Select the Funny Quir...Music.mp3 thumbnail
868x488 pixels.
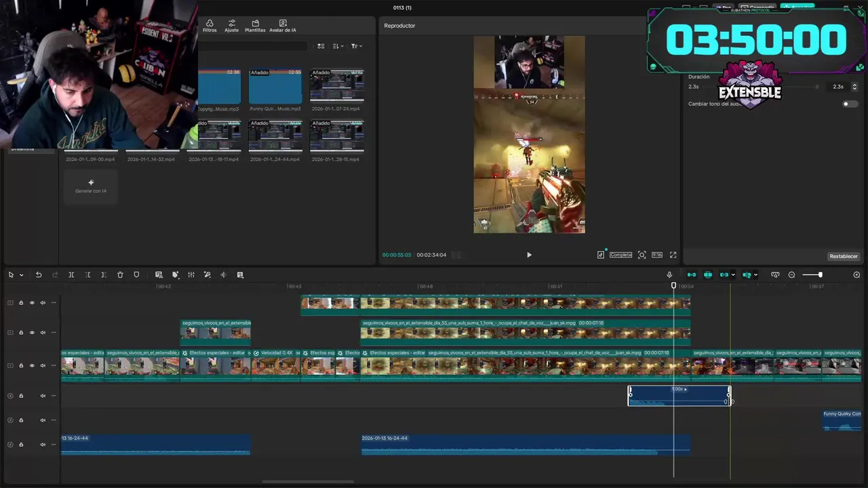pos(275,86)
